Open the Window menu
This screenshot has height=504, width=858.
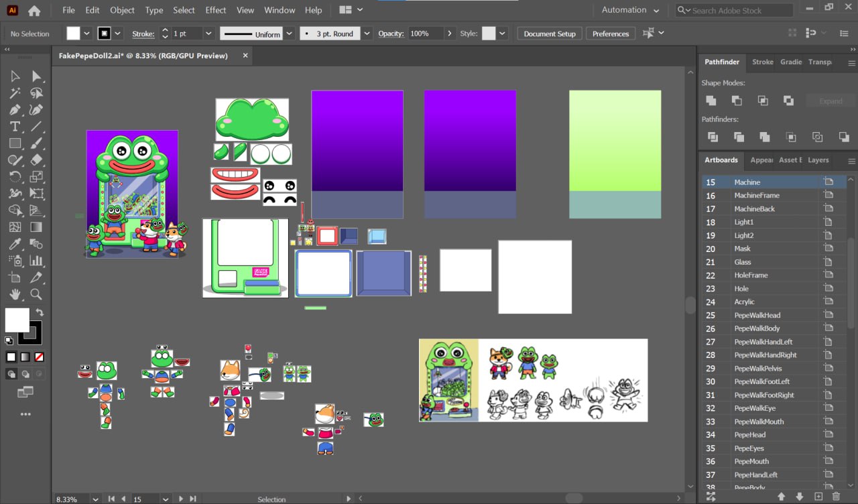(280, 10)
